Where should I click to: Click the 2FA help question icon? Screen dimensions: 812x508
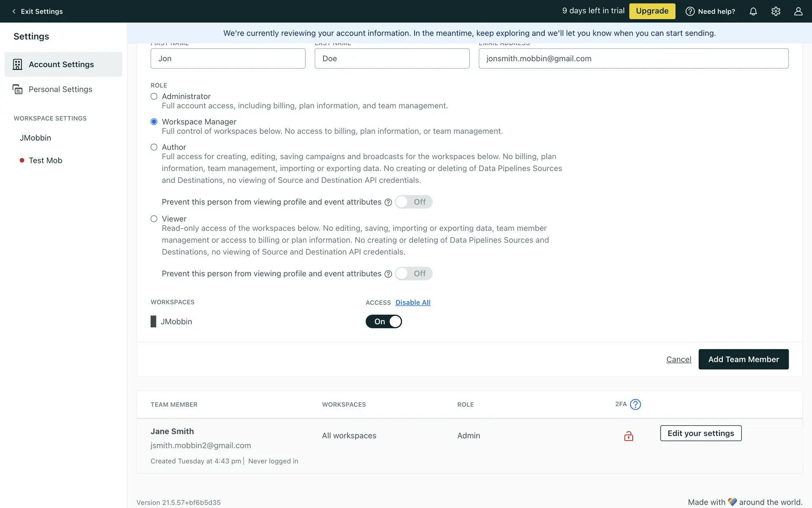pyautogui.click(x=635, y=404)
